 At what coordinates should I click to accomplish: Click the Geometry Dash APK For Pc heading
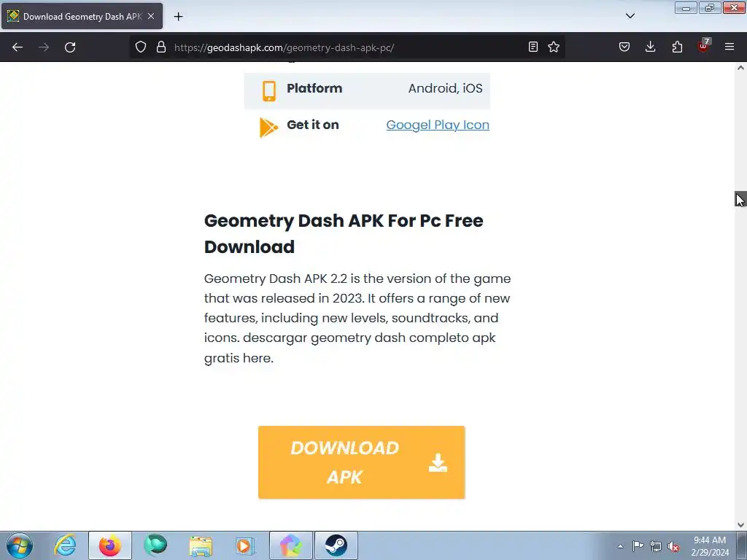pos(344,234)
